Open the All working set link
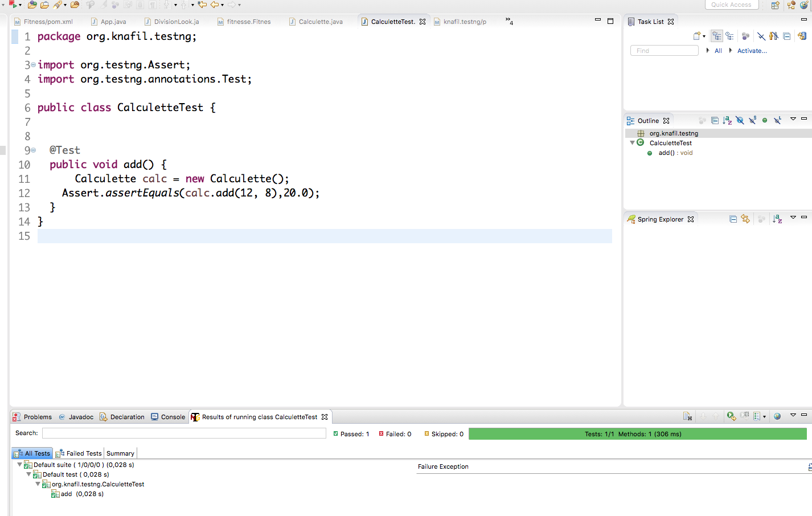 pyautogui.click(x=718, y=51)
